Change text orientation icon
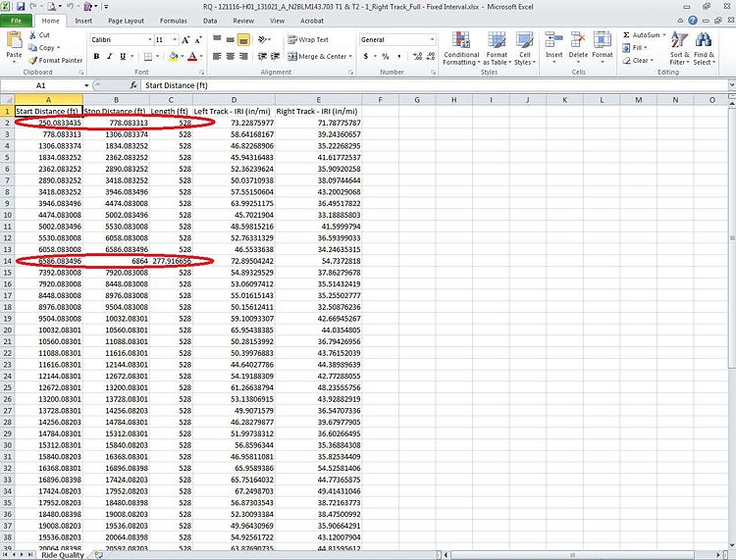The width and height of the screenshot is (736, 560). pos(263,39)
